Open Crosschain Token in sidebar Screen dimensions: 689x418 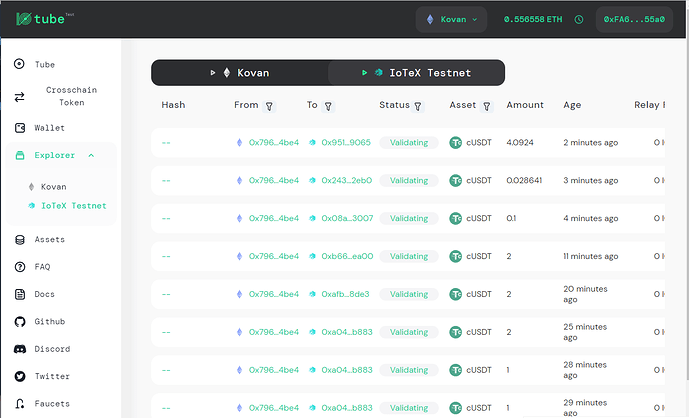(x=72, y=96)
